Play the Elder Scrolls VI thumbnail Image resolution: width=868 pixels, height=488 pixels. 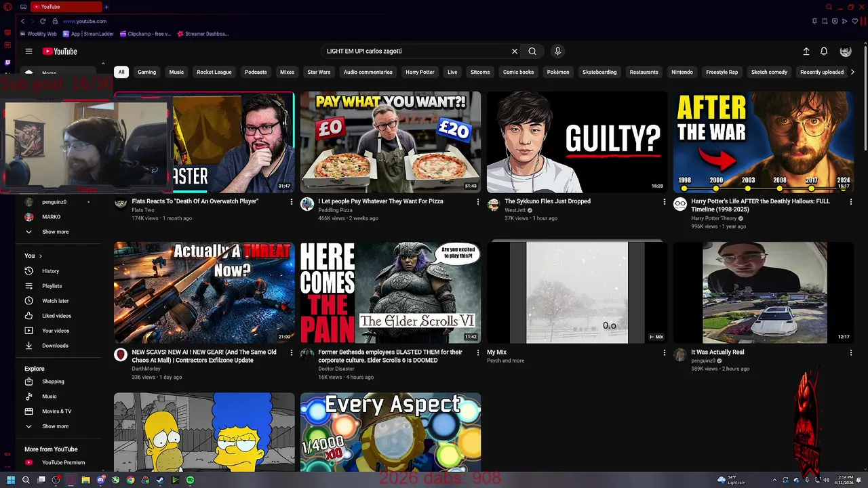(x=391, y=293)
